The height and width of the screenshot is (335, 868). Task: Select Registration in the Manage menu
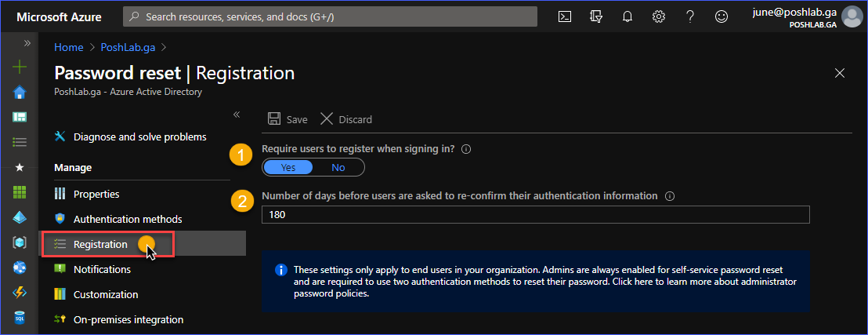pyautogui.click(x=143, y=244)
